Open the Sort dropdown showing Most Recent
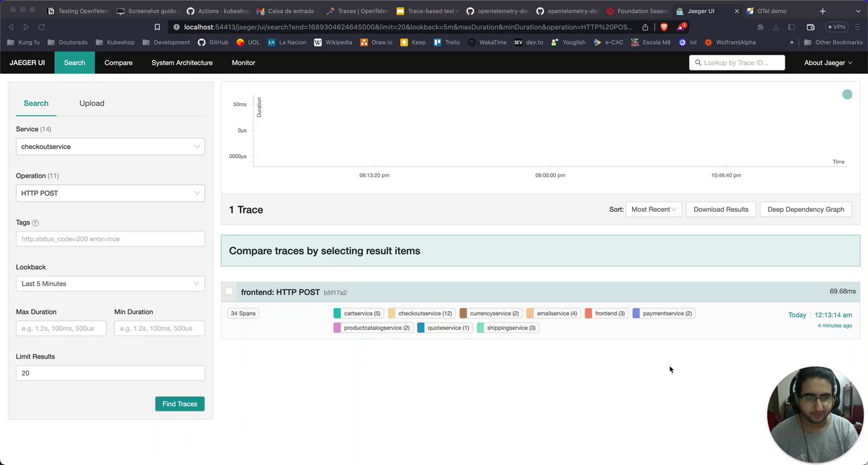Image resolution: width=868 pixels, height=465 pixels. pyautogui.click(x=653, y=209)
